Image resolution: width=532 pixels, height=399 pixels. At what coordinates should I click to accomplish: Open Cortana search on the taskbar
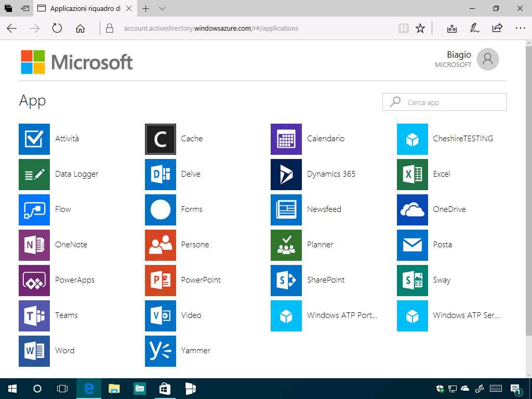pos(37,389)
